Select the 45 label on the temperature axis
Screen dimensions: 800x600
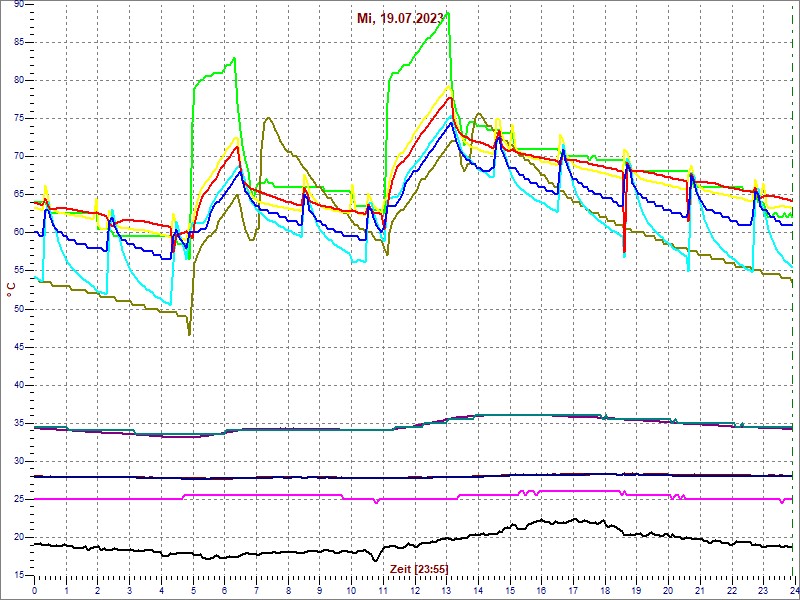point(18,347)
